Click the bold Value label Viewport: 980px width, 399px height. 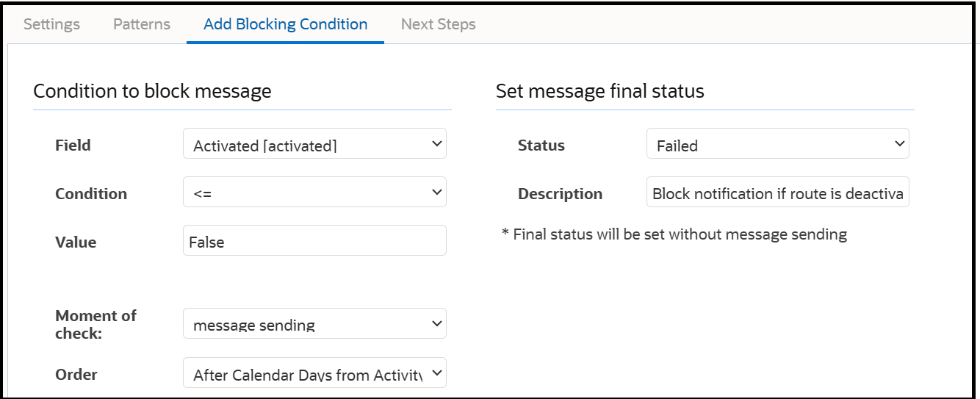(76, 242)
